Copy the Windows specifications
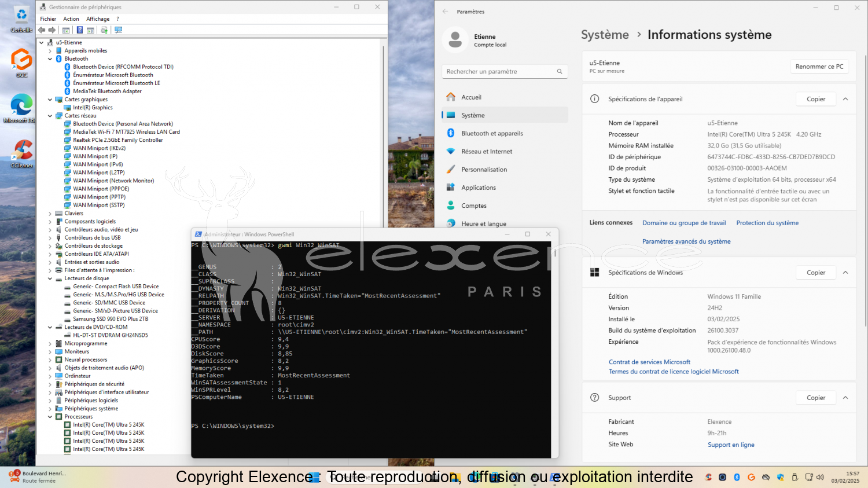 [816, 273]
